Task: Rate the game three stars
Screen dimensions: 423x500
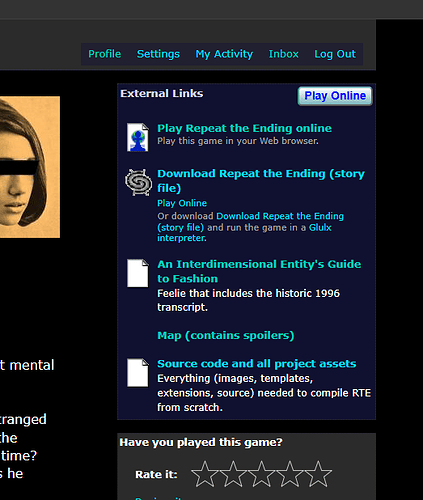Action: [261, 474]
